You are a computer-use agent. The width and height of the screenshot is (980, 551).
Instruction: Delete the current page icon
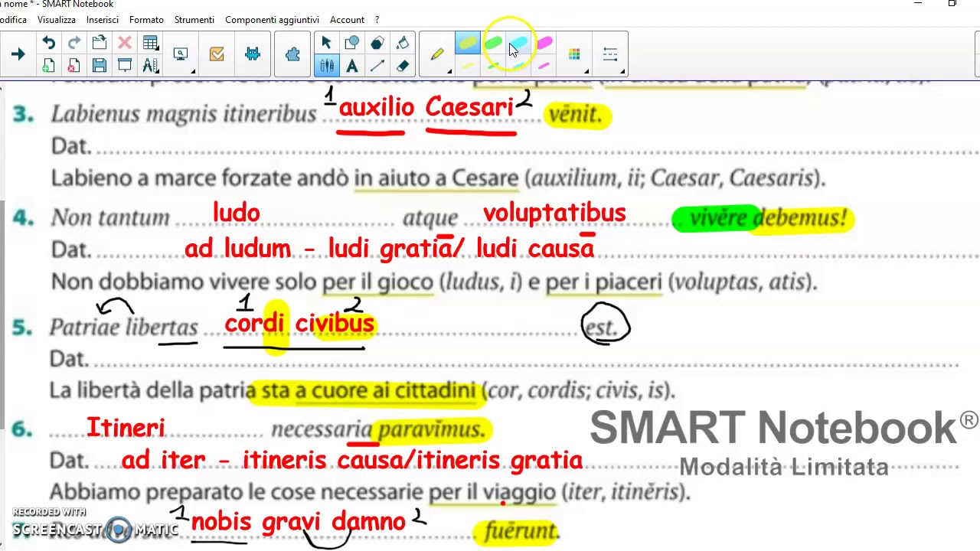click(73, 66)
